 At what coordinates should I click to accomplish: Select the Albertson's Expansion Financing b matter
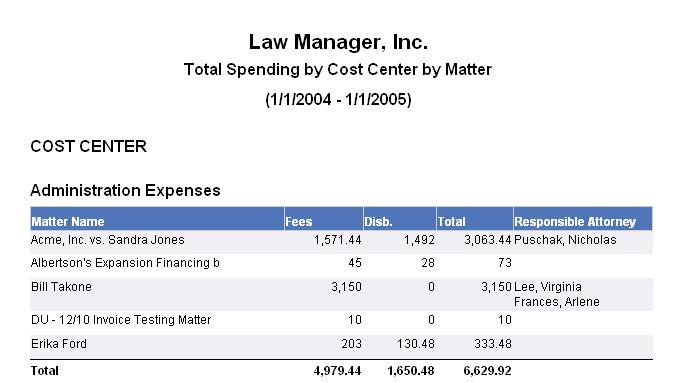coord(125,263)
